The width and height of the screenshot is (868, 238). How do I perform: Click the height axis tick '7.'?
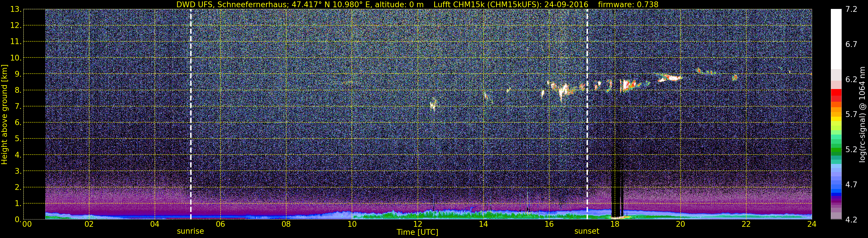pyautogui.click(x=18, y=107)
